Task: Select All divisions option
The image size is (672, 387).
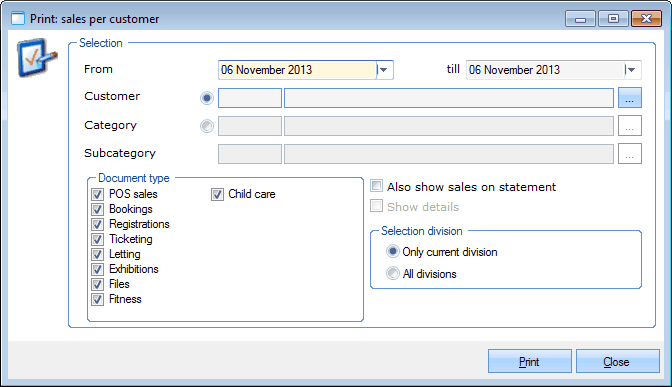Action: 393,273
